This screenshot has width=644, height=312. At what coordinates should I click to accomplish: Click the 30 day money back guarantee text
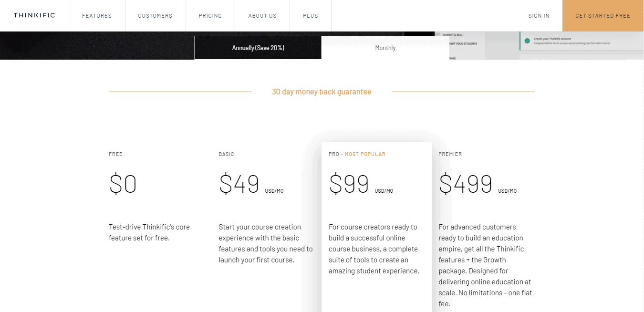coord(322,92)
